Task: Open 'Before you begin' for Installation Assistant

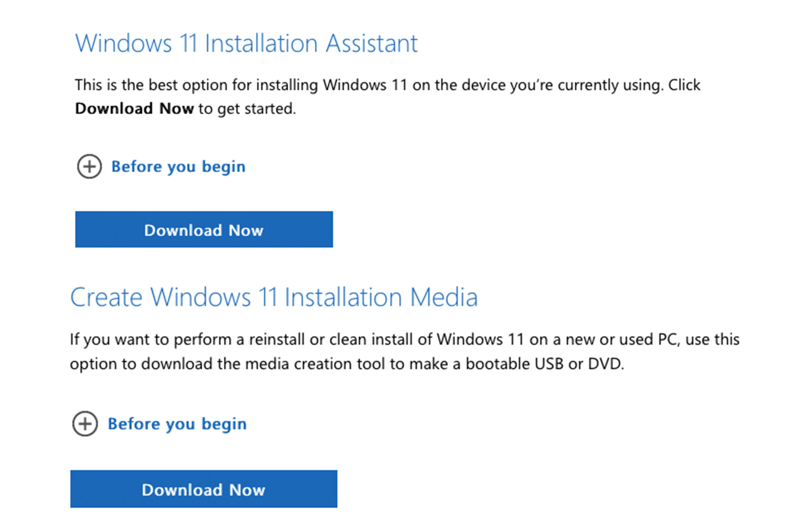Action: click(x=178, y=167)
